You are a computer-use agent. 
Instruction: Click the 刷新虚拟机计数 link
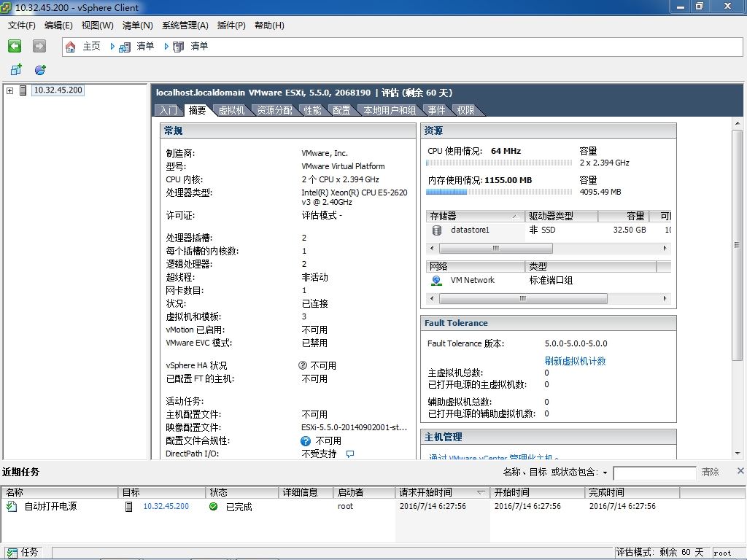click(575, 361)
